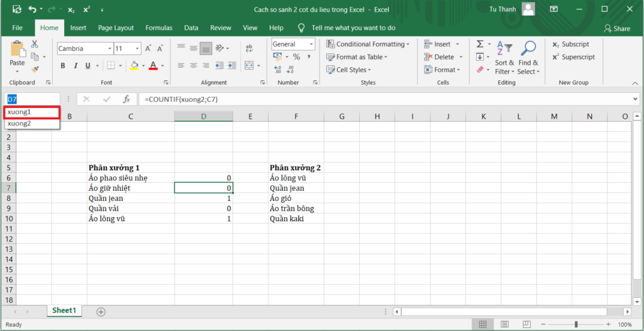Click the Cut scissors icon
This screenshot has height=331, width=644.
pyautogui.click(x=35, y=44)
